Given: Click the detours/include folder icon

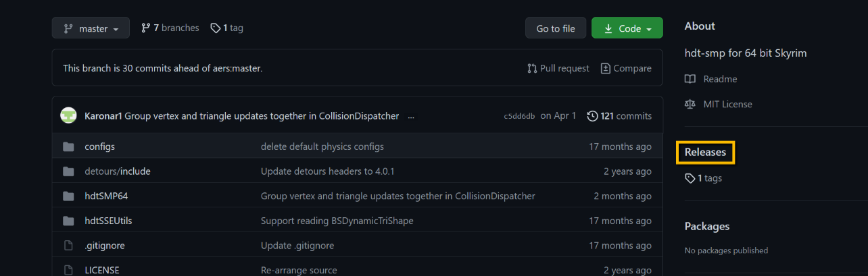Looking at the screenshot, I should click(x=68, y=171).
